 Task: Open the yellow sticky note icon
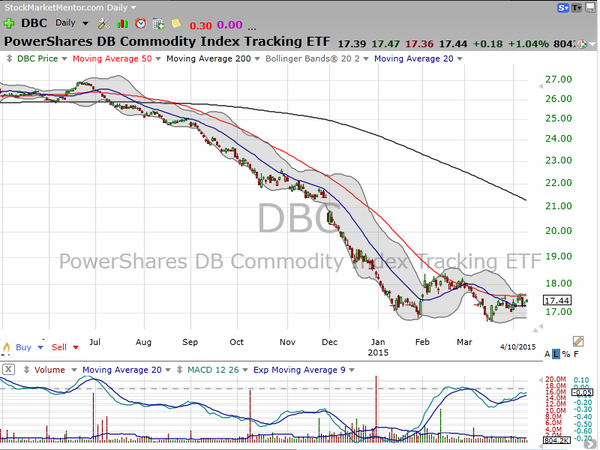coord(176,23)
